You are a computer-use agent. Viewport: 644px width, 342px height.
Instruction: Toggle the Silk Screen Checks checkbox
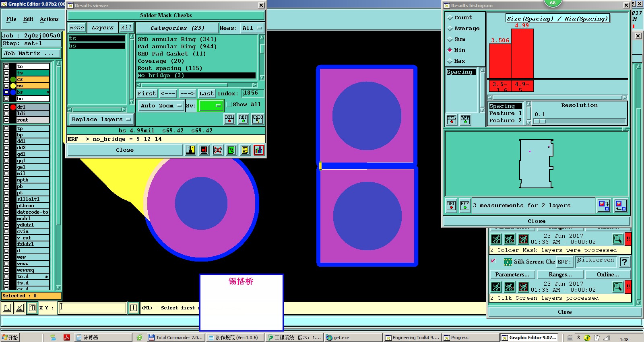point(493,261)
